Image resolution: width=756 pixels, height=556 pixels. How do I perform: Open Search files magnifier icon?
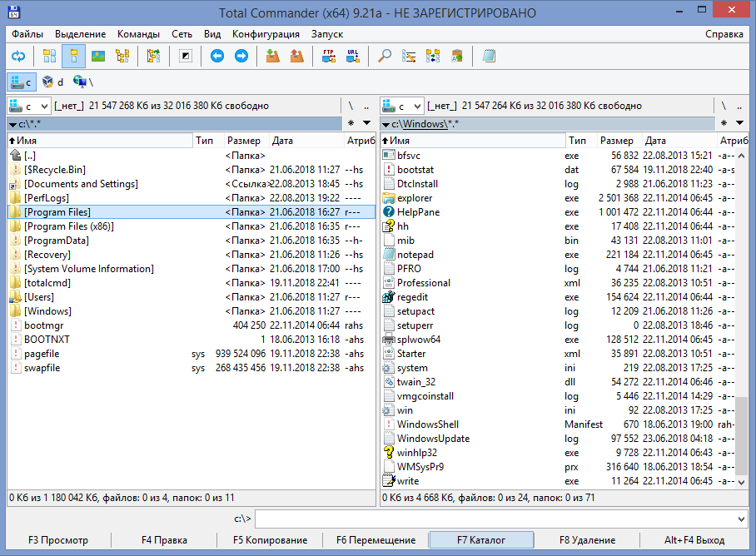click(x=385, y=57)
